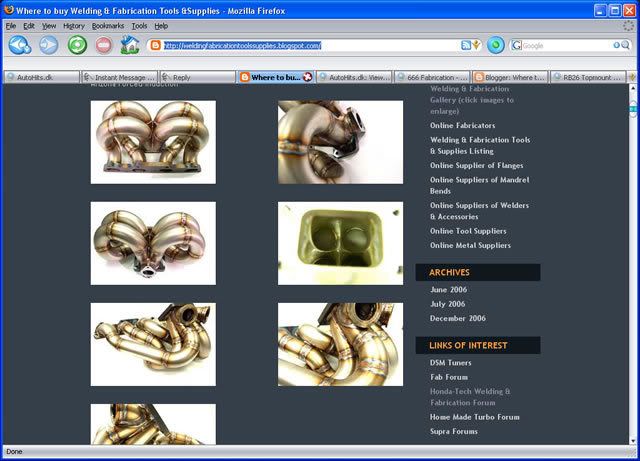Image resolution: width=640 pixels, height=461 pixels.
Task: Open the Welding & Fabrication Gallery link
Action: [471, 100]
